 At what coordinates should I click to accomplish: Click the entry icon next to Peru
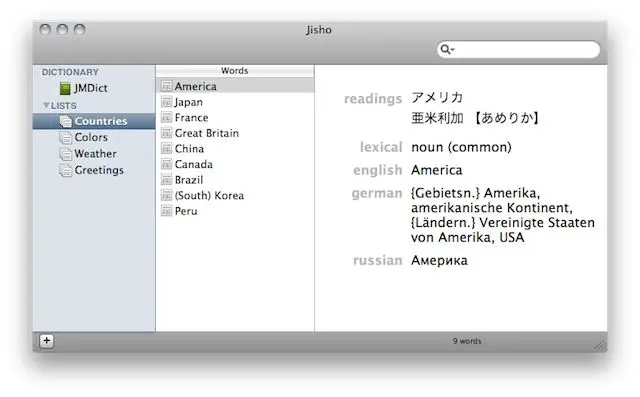[x=166, y=211]
